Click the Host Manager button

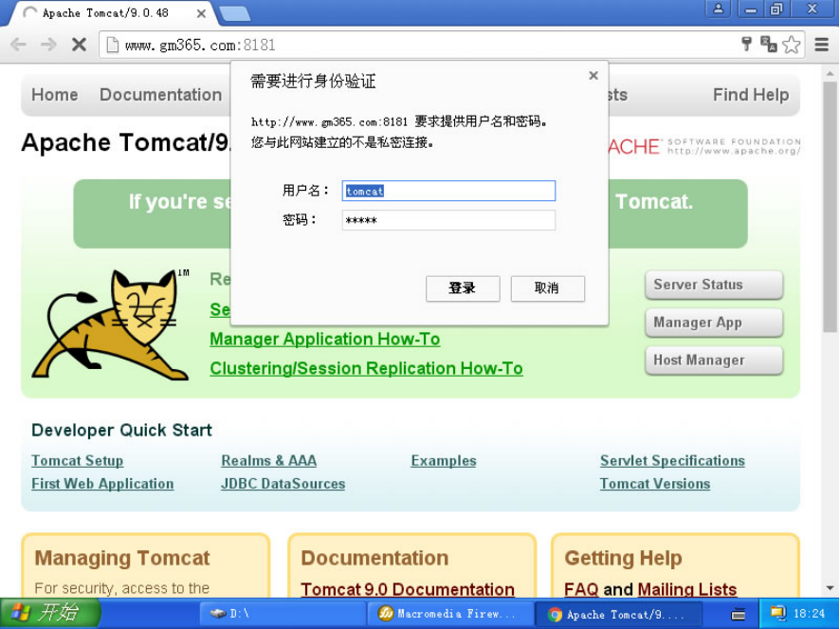[x=714, y=360]
